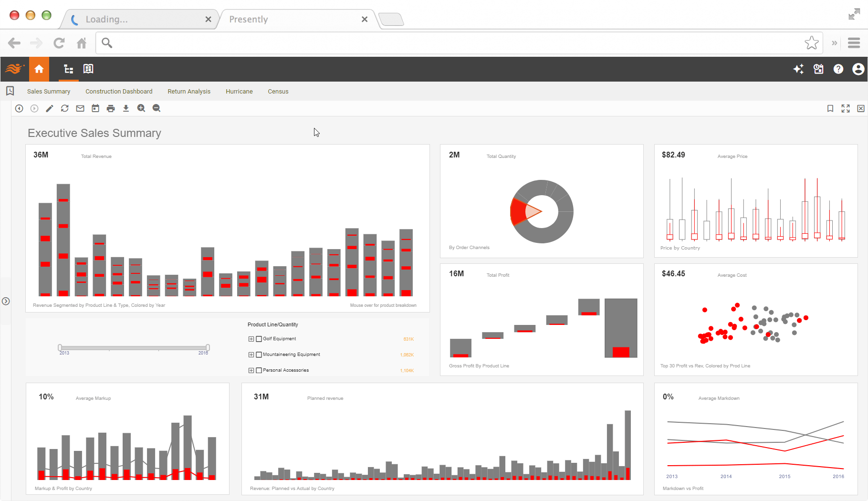Open the help question mark icon
Image resolution: width=868 pixels, height=501 pixels.
click(838, 69)
